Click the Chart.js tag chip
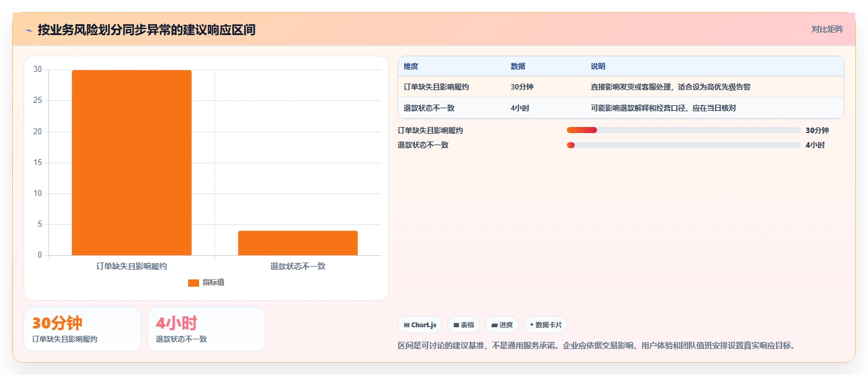The height and width of the screenshot is (375, 868). tap(420, 325)
